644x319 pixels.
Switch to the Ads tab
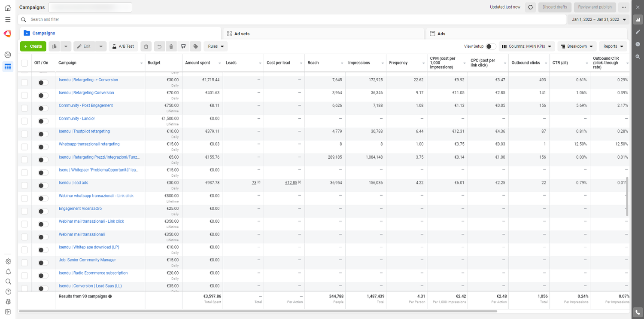click(527, 34)
